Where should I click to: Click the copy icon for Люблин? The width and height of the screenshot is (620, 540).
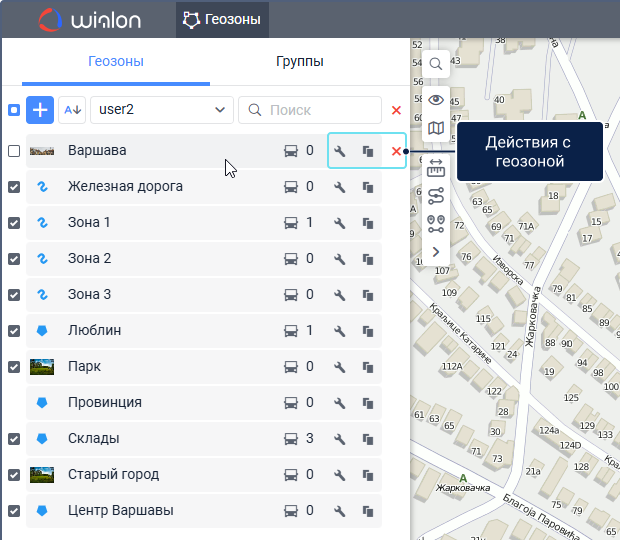[368, 331]
